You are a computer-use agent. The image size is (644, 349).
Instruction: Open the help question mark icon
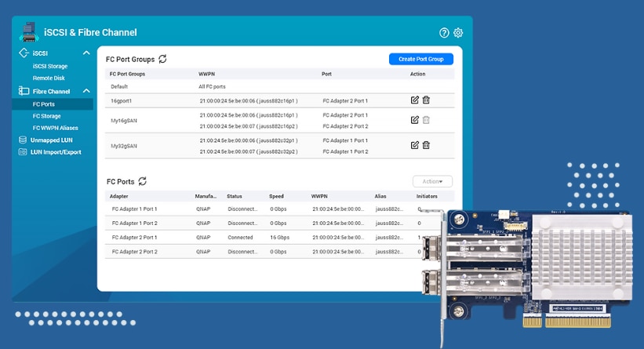[444, 33]
